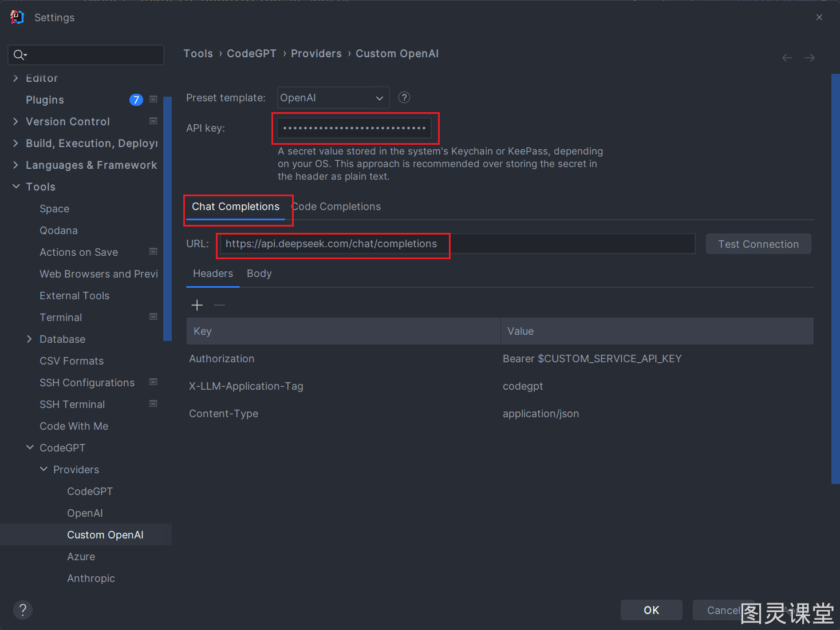Click the search magnifier icon in settings

[x=20, y=55]
